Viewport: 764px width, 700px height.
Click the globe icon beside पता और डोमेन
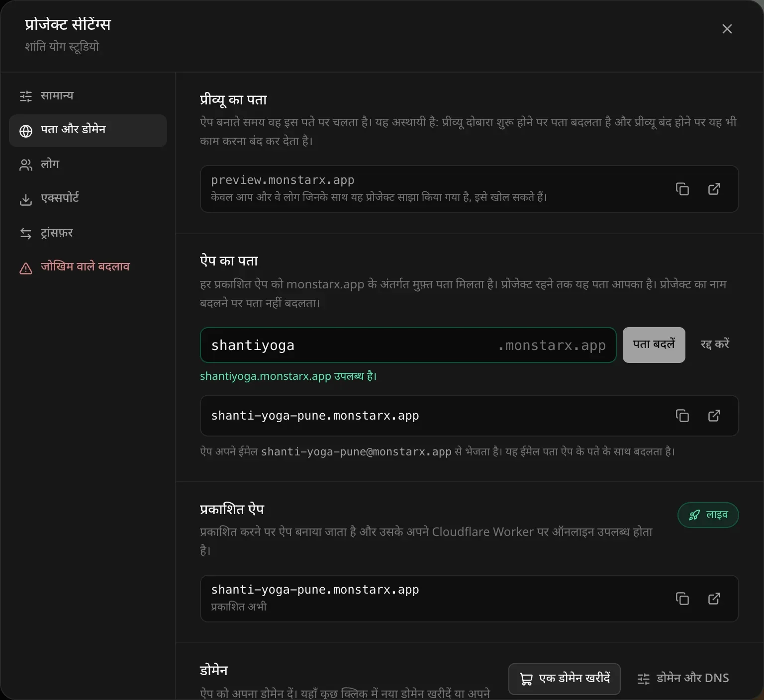[26, 131]
